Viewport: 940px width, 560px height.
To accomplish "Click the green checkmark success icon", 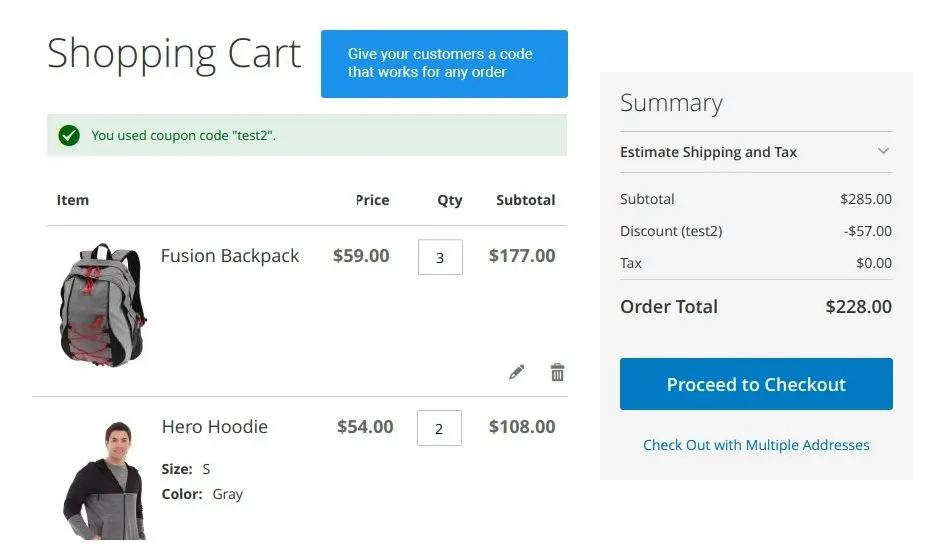I will (x=69, y=136).
